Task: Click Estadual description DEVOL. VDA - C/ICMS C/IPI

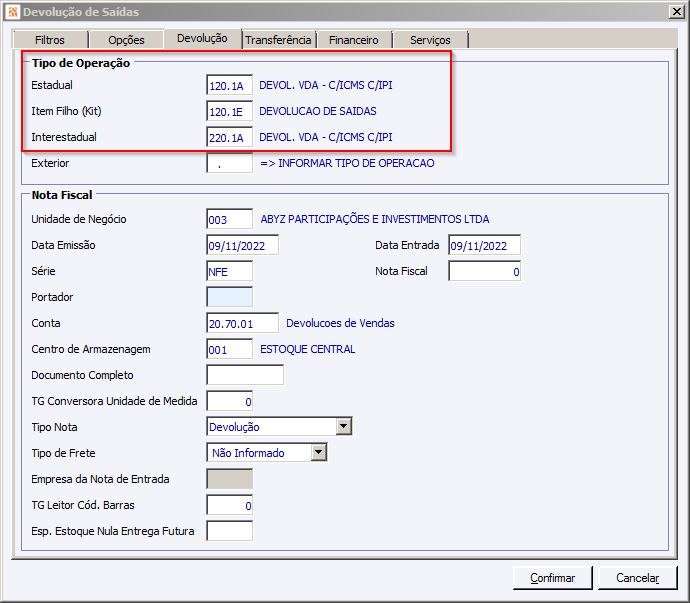Action: pyautogui.click(x=326, y=85)
